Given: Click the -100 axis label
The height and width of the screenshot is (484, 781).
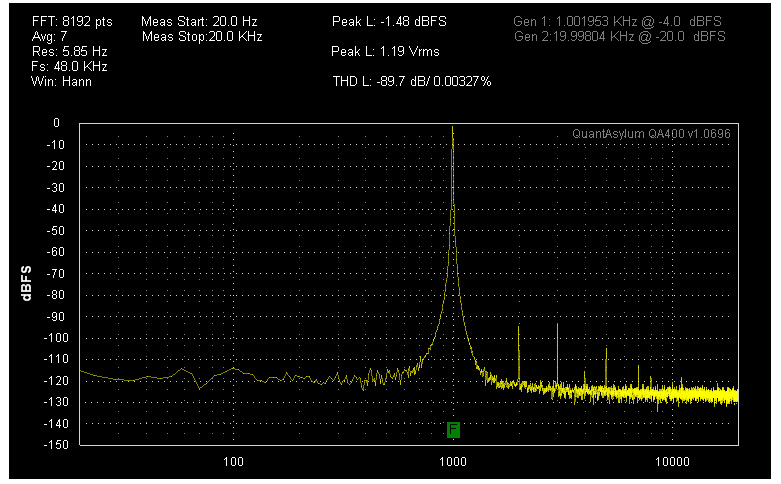Looking at the screenshot, I should (54, 338).
